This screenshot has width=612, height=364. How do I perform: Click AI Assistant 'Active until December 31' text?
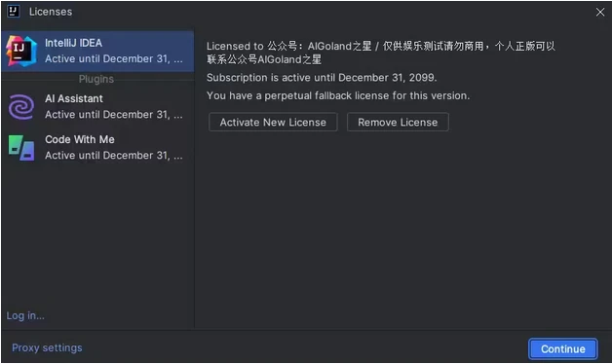(x=114, y=115)
